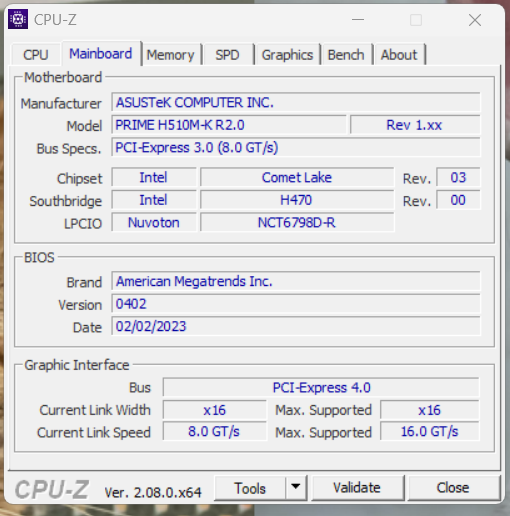Click the Southbridge H470 value
Screen dimensions: 510x516
point(297,200)
